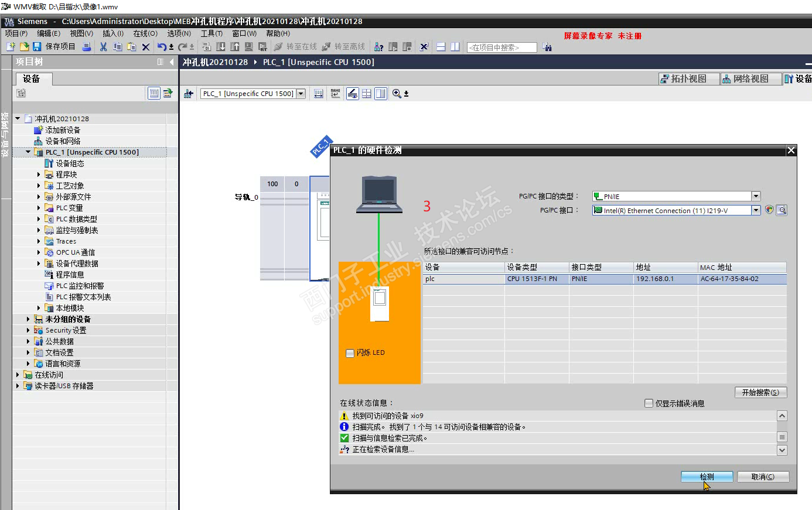
Task: Click the Undo arrow icon
Action: 162,47
